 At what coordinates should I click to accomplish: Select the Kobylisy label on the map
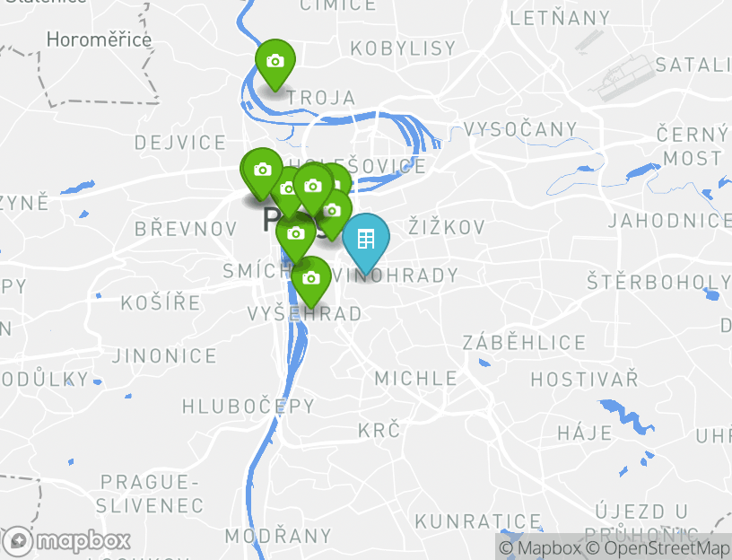point(403,48)
